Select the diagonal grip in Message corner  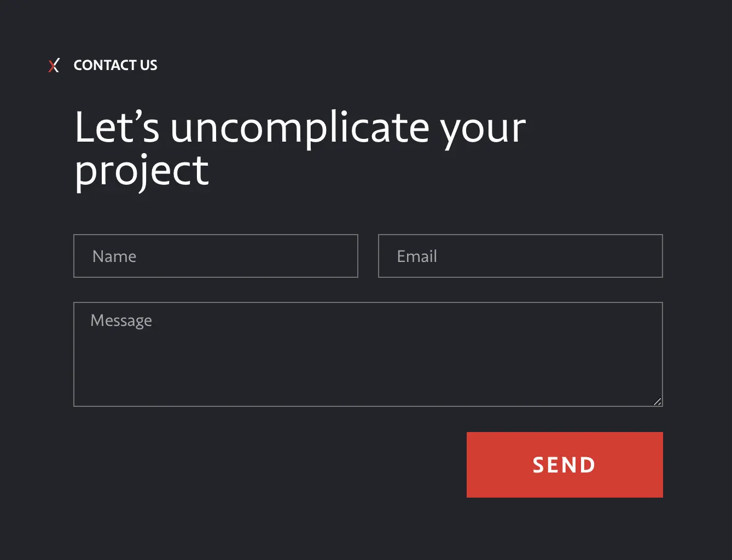[x=657, y=401]
